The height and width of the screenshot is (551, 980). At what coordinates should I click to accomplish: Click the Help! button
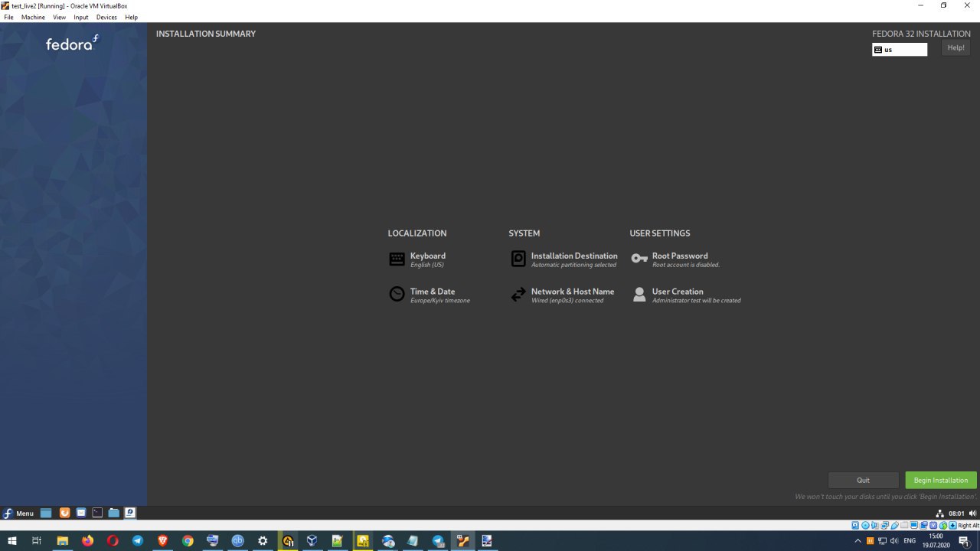pyautogui.click(x=955, y=48)
